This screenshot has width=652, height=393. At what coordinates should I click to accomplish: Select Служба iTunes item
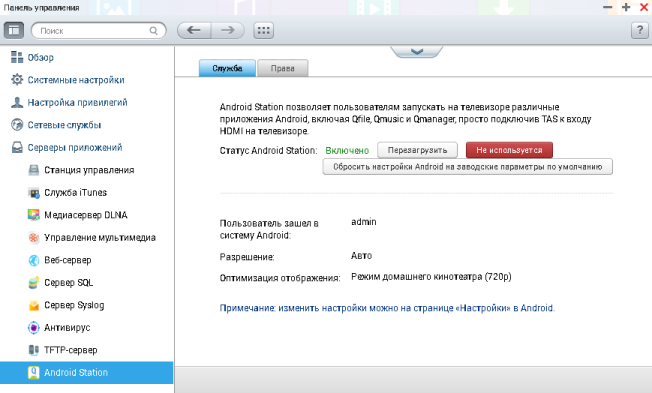[x=75, y=193]
